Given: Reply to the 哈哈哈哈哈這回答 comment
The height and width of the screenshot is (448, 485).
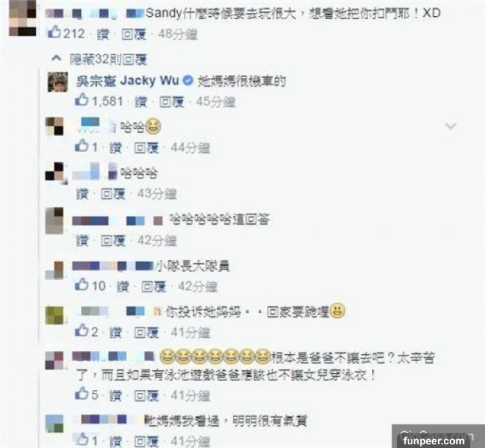Looking at the screenshot, I should (113, 241).
